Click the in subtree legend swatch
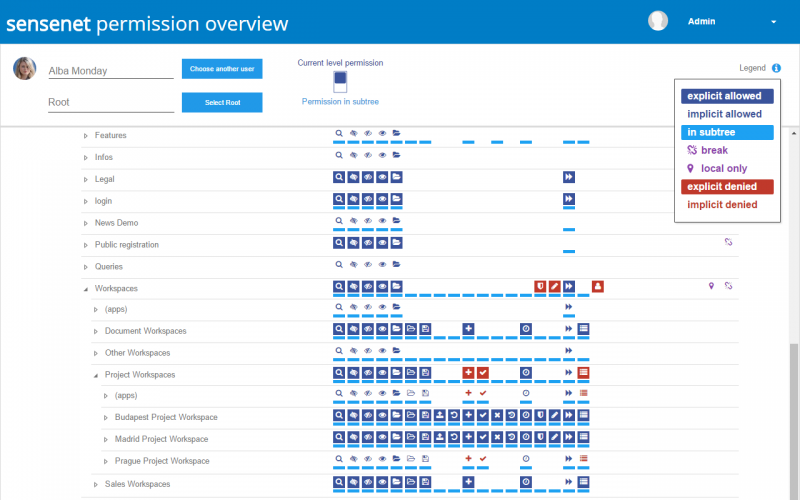800x500 pixels. (x=727, y=132)
